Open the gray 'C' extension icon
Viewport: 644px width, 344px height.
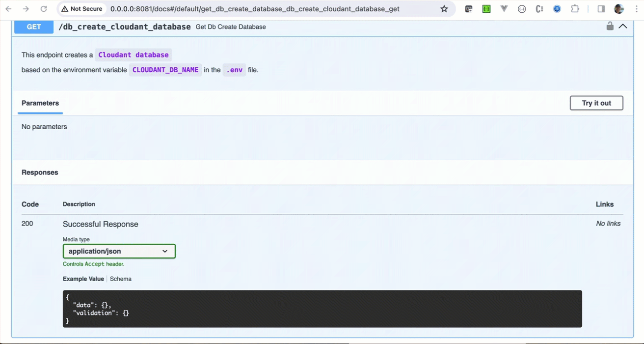pyautogui.click(x=539, y=9)
